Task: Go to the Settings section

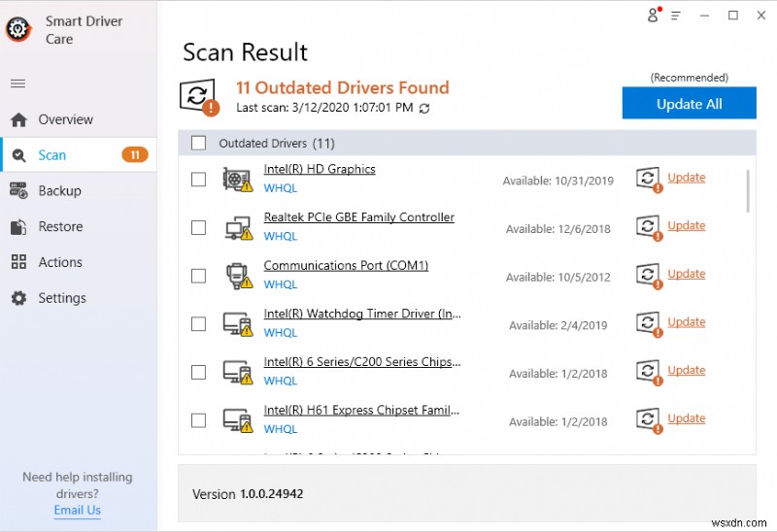Action: pyautogui.click(x=62, y=298)
